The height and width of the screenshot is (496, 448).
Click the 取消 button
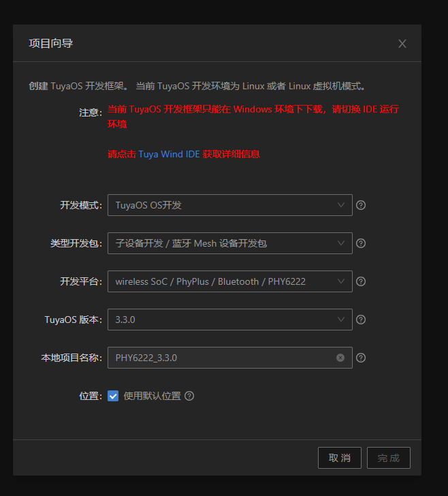[340, 458]
